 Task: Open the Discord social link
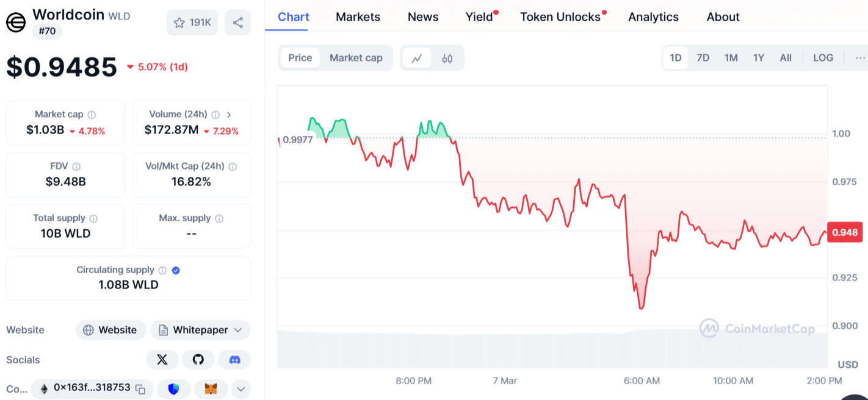234,360
